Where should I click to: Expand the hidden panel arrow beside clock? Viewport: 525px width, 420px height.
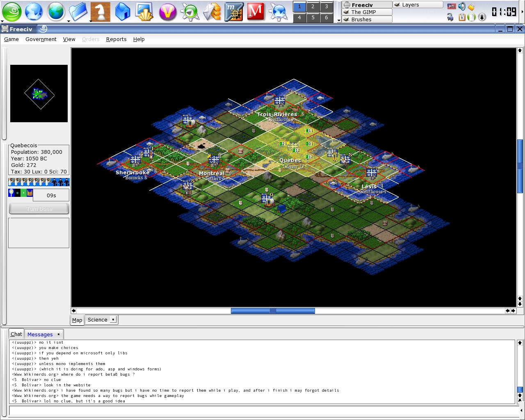[522, 11]
